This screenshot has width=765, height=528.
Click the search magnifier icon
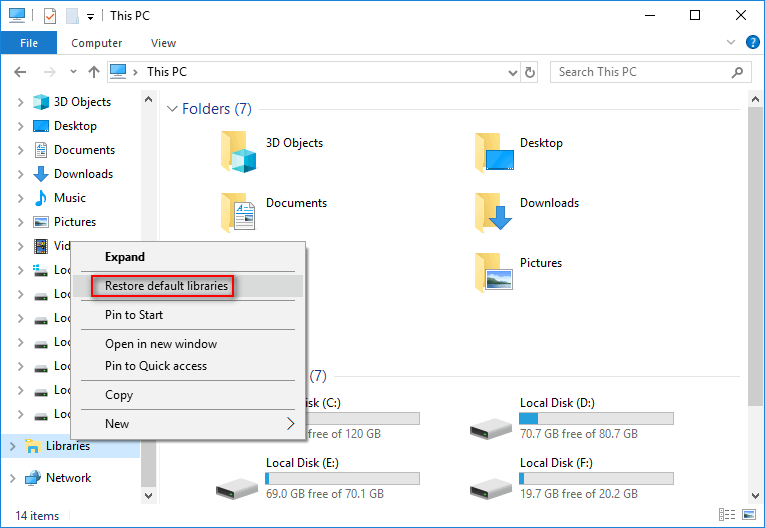click(x=738, y=72)
